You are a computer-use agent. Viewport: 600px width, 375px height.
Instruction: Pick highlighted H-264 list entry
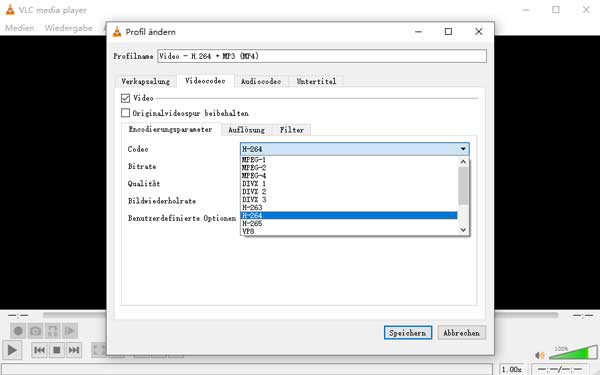(x=349, y=215)
